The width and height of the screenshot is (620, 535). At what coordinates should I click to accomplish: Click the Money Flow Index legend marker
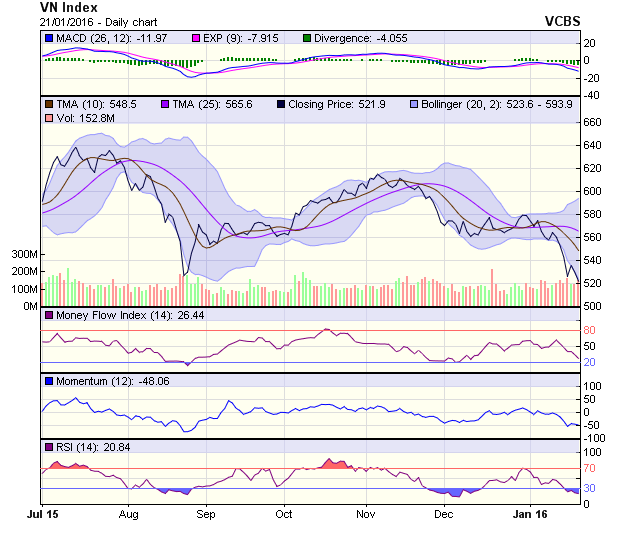point(47,317)
